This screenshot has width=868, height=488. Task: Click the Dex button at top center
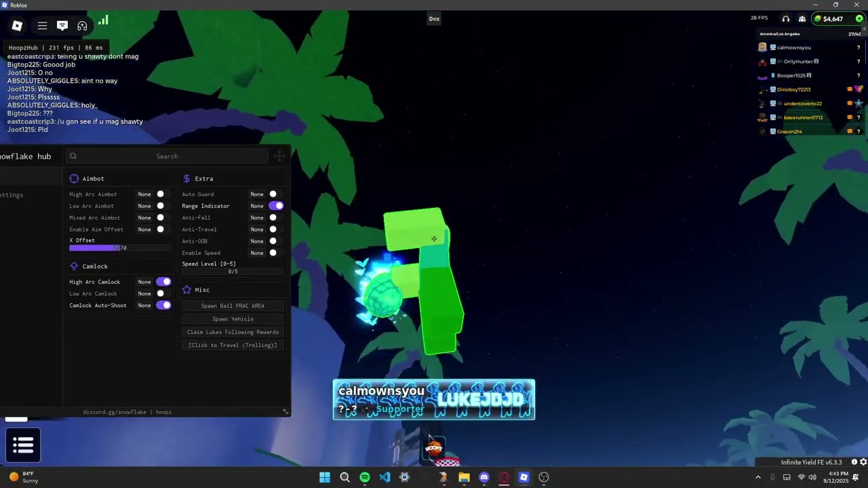tap(434, 19)
